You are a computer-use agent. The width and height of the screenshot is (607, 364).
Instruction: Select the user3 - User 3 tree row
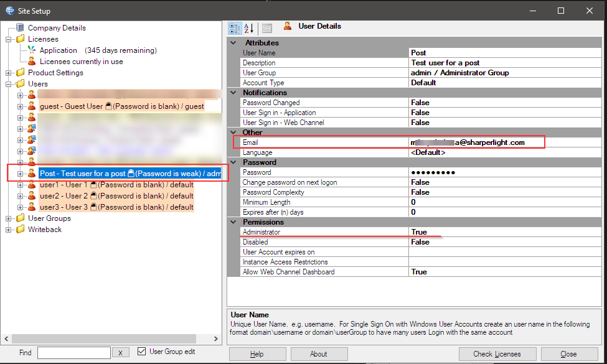pos(116,207)
